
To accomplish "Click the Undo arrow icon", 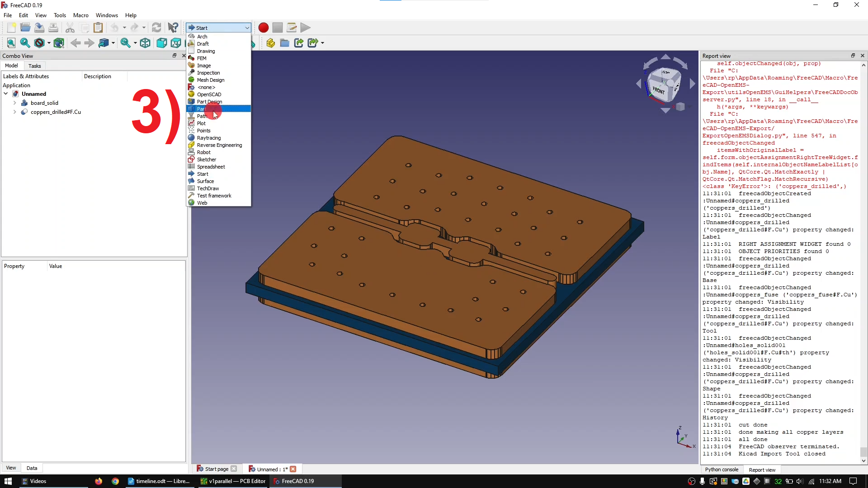I will [x=115, y=28].
